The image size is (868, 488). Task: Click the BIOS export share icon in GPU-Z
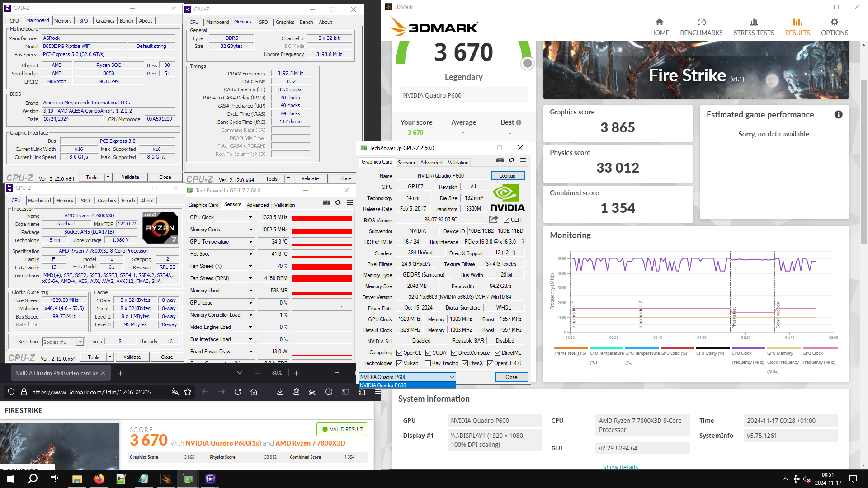point(493,220)
